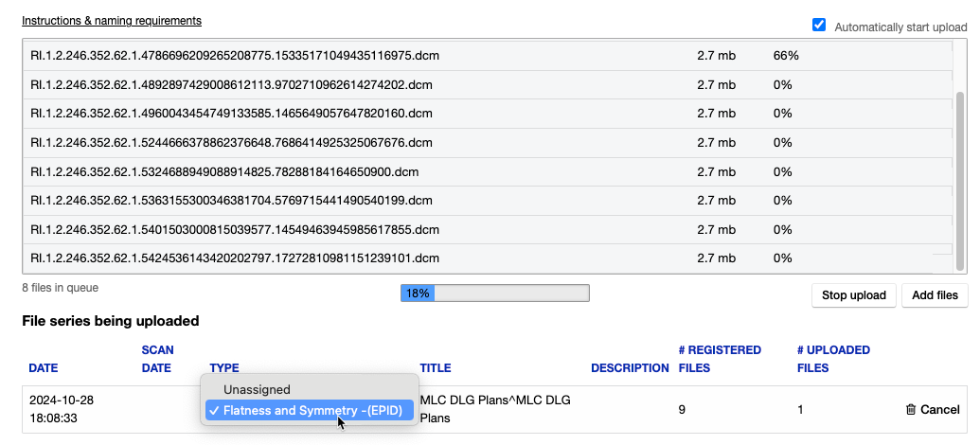Click the # REGISTERED FILES column header
The width and height of the screenshot is (980, 445).
tap(720, 359)
